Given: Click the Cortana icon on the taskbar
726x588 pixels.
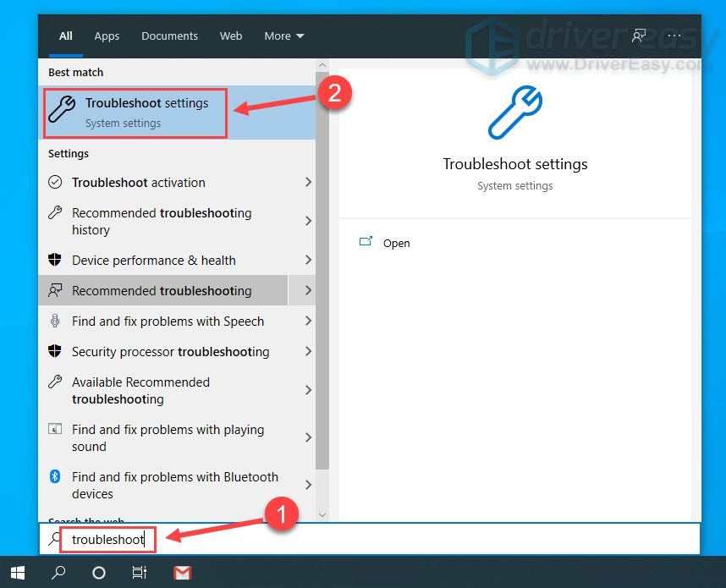Looking at the screenshot, I should click(98, 573).
